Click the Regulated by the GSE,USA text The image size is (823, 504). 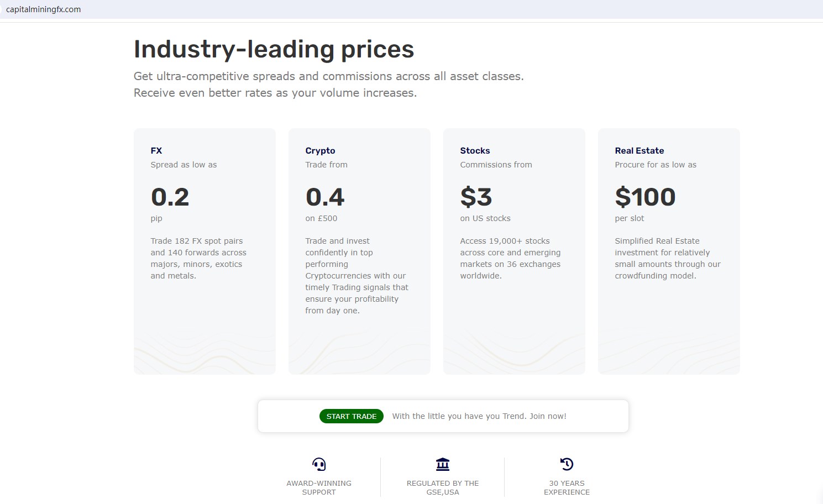[443, 487]
